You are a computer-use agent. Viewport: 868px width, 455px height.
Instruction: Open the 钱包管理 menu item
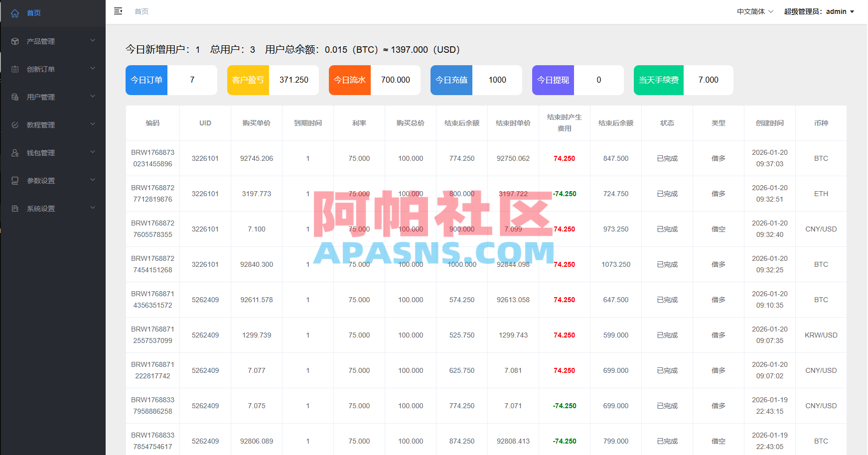(x=53, y=153)
